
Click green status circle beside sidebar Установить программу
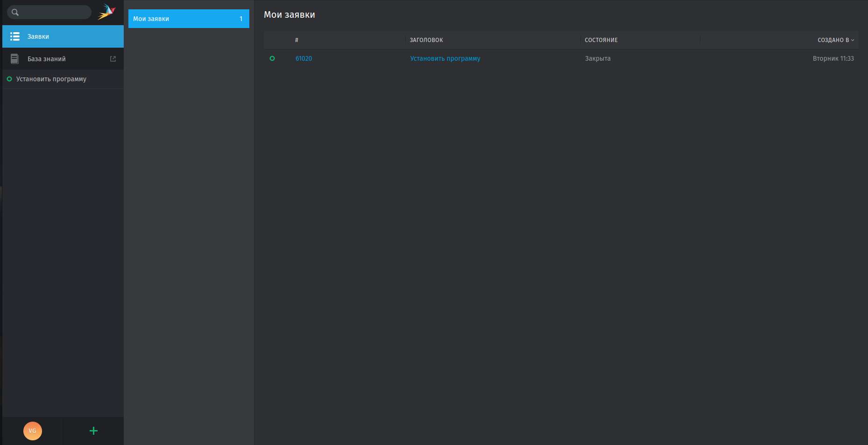click(x=9, y=79)
